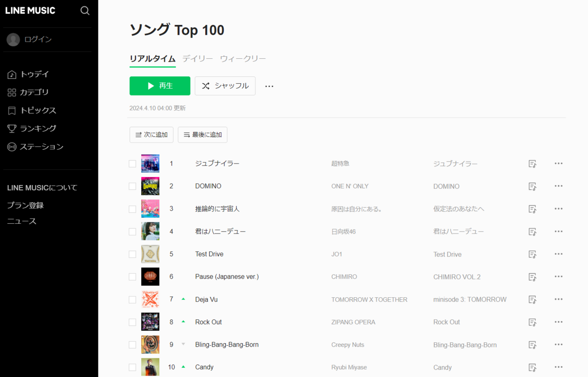Select the checkbox for Test Drive
588x377 pixels.
[132, 254]
